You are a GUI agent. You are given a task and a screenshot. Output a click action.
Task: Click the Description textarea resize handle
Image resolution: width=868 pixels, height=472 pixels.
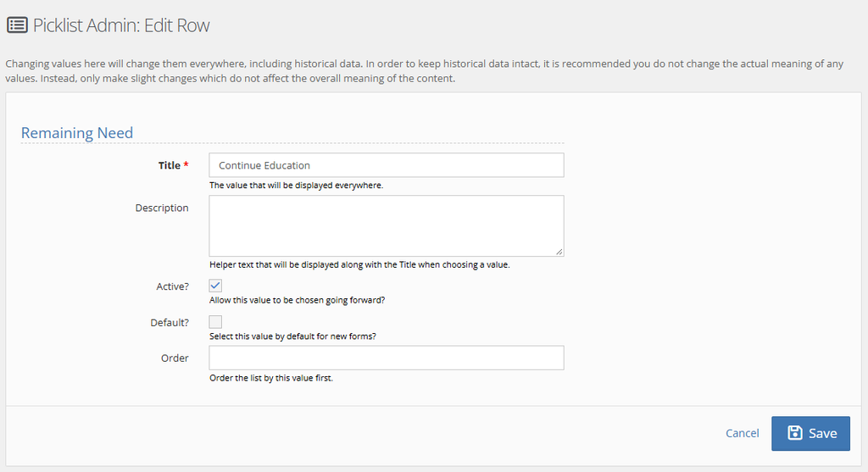pos(559,252)
